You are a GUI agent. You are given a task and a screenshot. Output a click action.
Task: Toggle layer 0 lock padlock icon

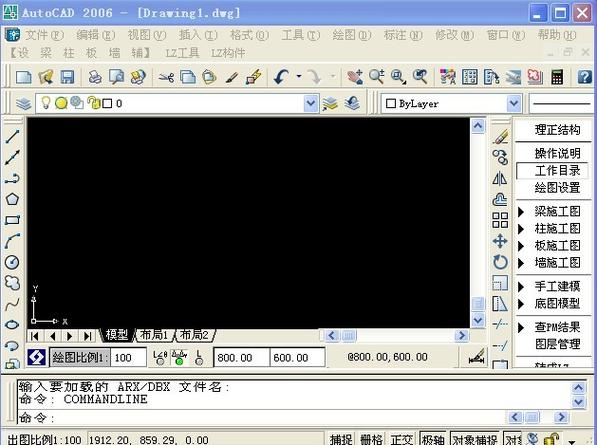93,103
